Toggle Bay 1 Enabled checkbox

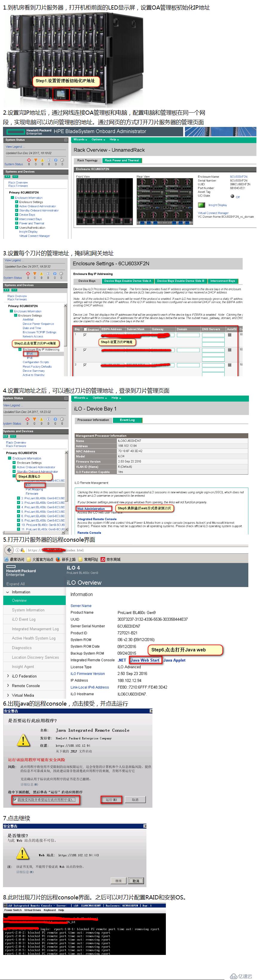coord(85,335)
